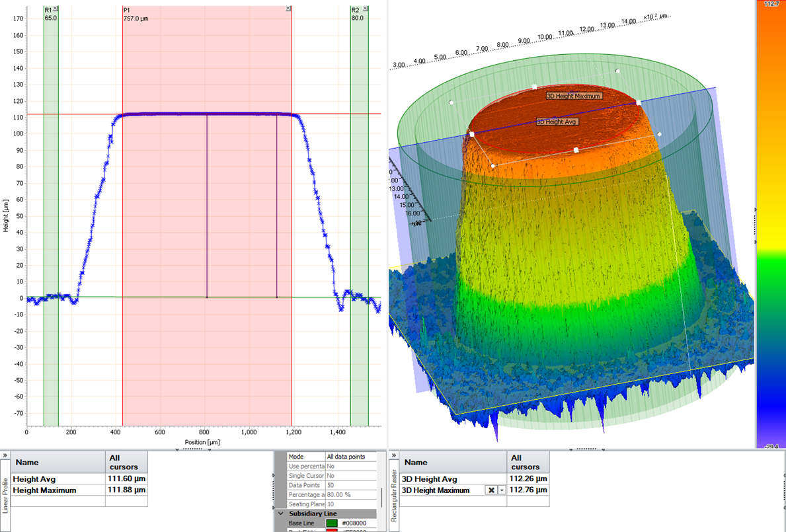Close the R1 reference region
Image resolution: width=786 pixels, height=532 pixels.
coord(55,9)
